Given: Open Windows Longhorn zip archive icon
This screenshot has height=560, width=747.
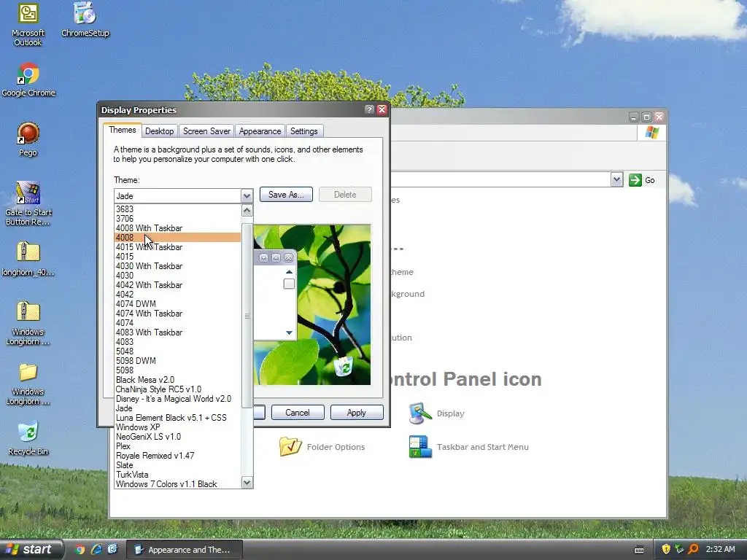Looking at the screenshot, I should 28,324.
